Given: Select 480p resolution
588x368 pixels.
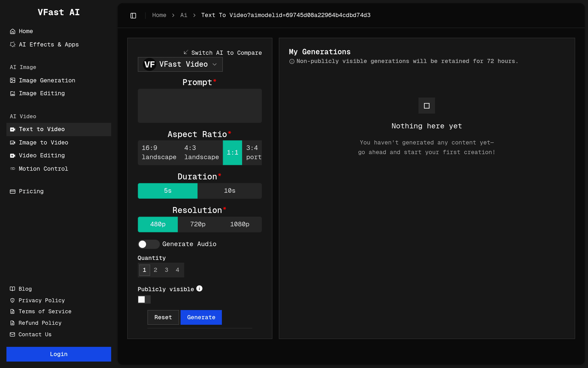Looking at the screenshot, I should (x=158, y=224).
